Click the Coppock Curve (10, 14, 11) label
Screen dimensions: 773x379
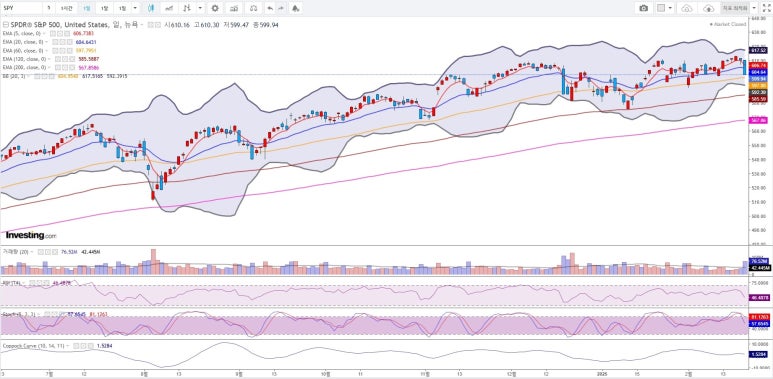(34, 346)
